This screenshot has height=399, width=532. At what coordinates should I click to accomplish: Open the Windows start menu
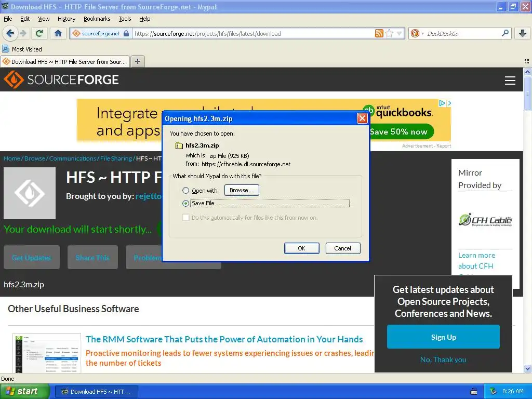click(24, 391)
